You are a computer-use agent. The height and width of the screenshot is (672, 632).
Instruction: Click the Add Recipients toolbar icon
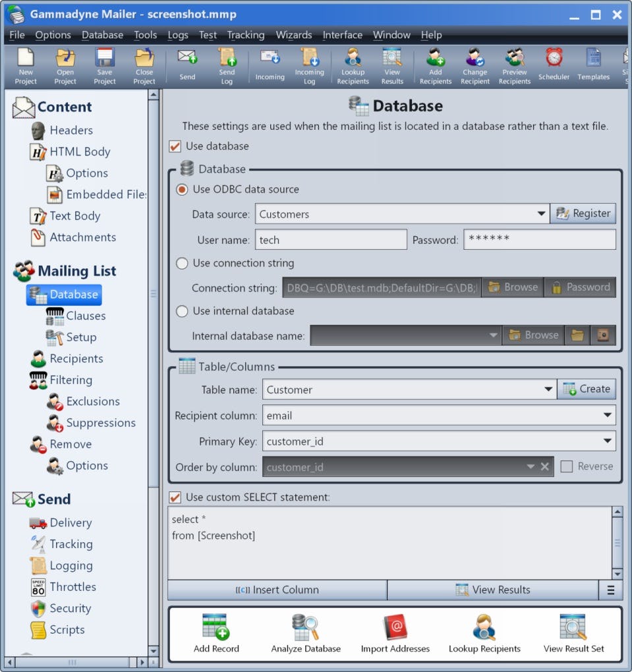[x=435, y=64]
